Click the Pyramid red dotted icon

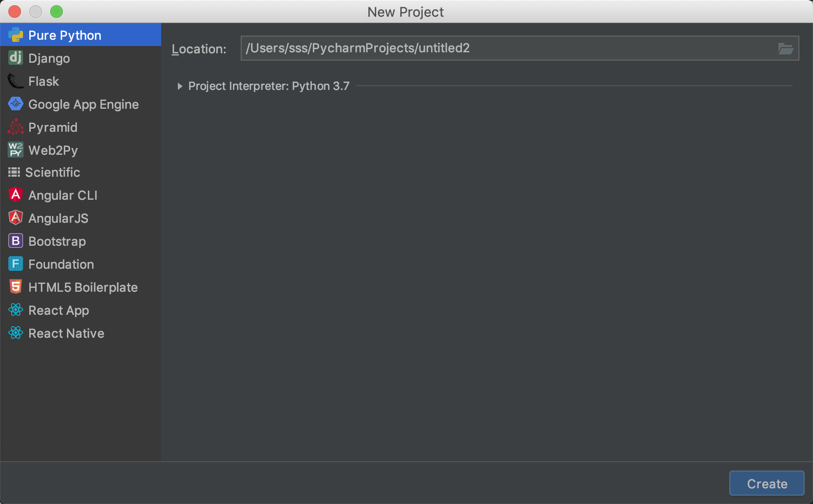pyautogui.click(x=16, y=127)
